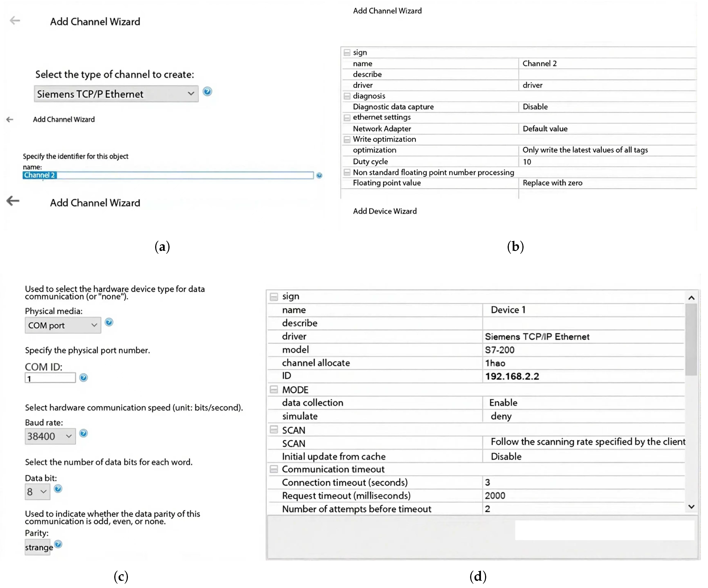Viewport: 708px width, 588px height.
Task: Open the Siemens TCP/IP Ethernet channel type dropdown
Action: click(x=116, y=94)
